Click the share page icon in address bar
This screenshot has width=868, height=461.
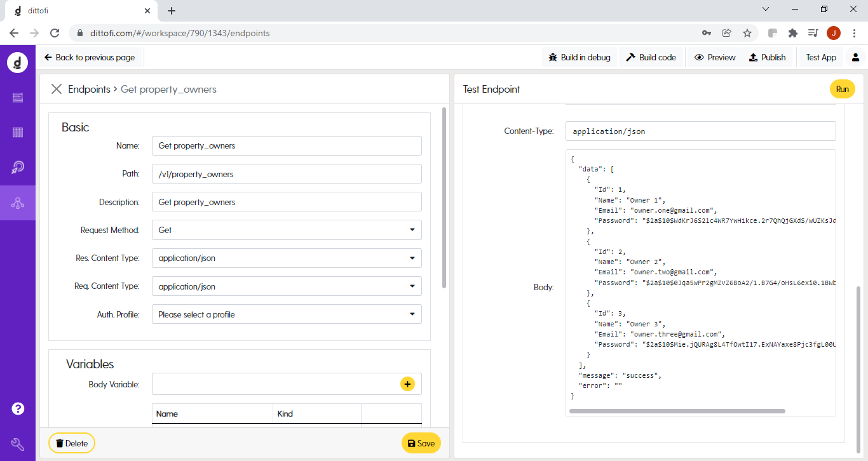[x=727, y=33]
